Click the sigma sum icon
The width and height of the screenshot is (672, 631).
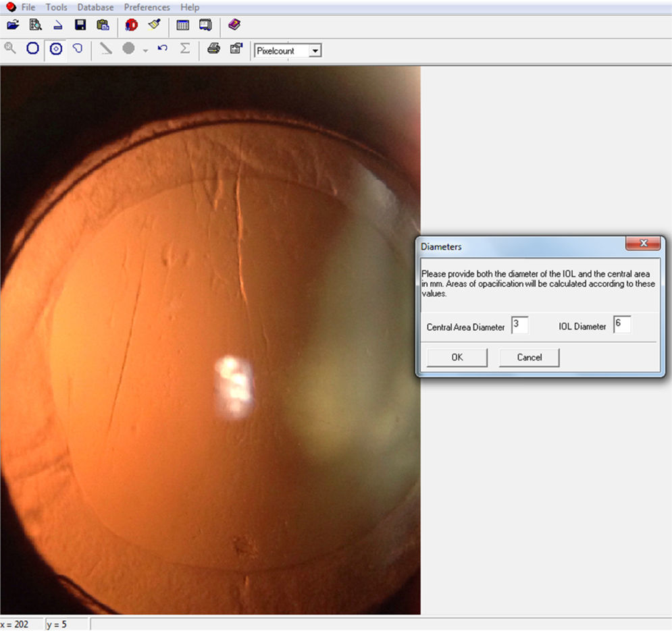click(184, 49)
